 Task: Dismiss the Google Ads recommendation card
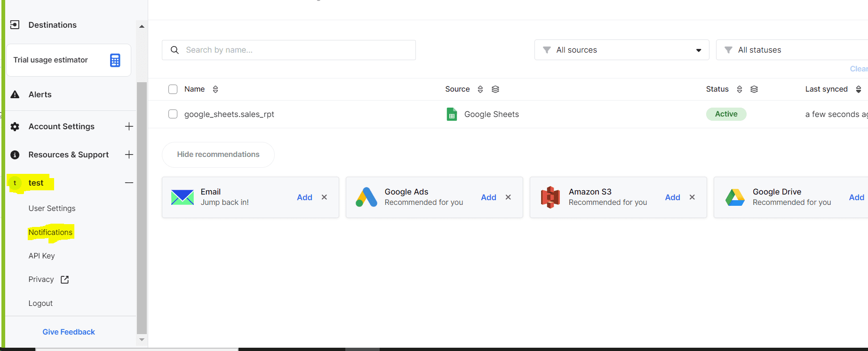click(508, 197)
